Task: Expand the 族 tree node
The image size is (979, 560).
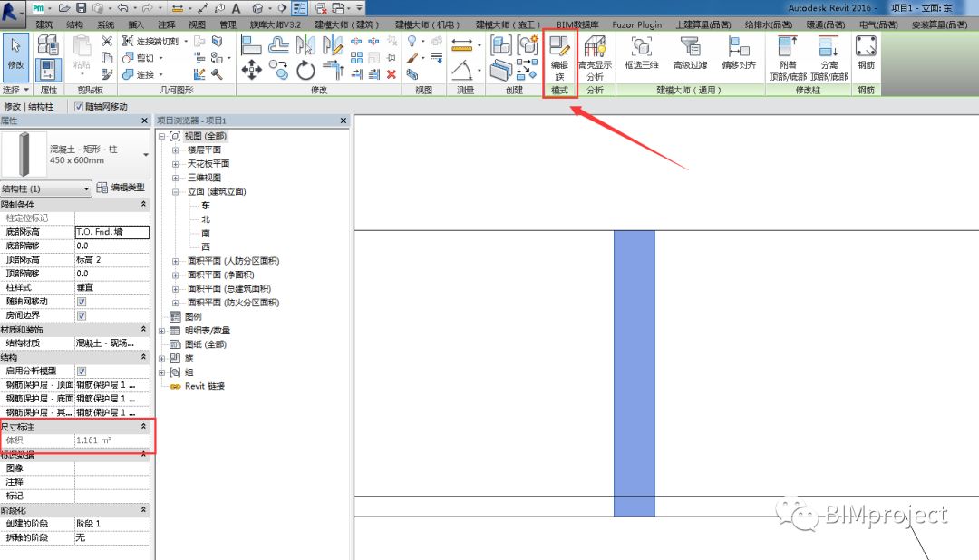Action: coord(161,358)
